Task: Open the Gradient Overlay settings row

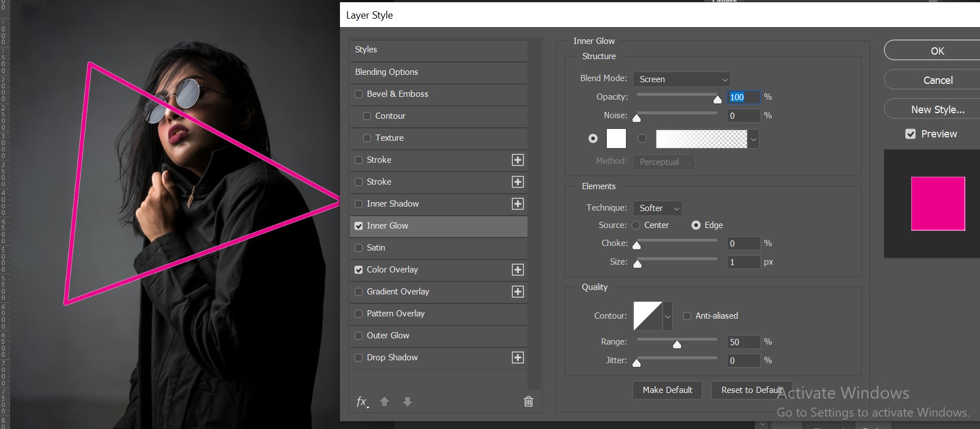Action: [x=438, y=292]
